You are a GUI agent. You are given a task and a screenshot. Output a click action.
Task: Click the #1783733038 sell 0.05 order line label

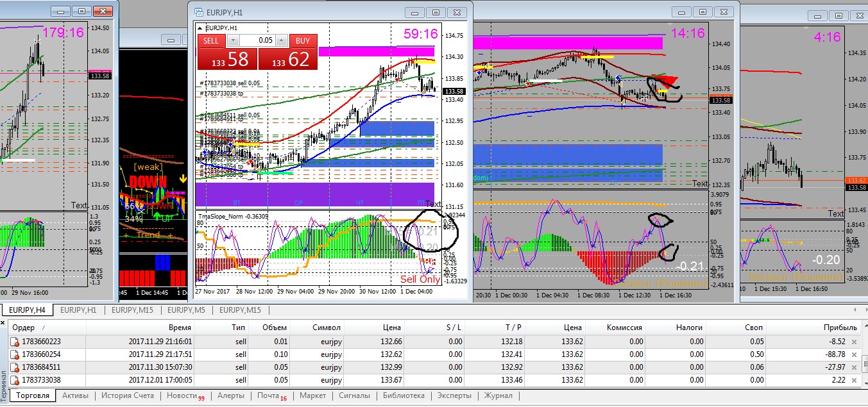[229, 83]
